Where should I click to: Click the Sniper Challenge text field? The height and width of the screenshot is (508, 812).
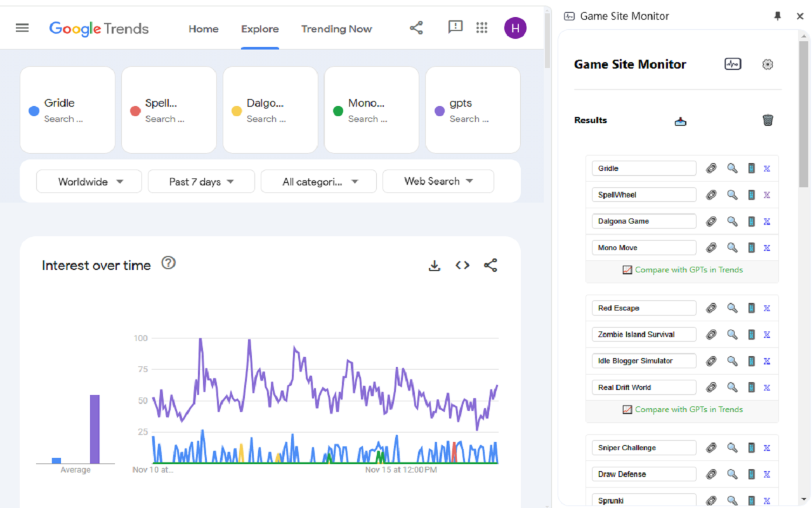(x=644, y=448)
